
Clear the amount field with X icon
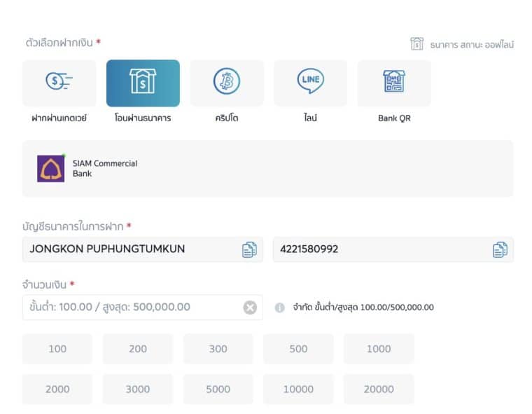(x=250, y=308)
